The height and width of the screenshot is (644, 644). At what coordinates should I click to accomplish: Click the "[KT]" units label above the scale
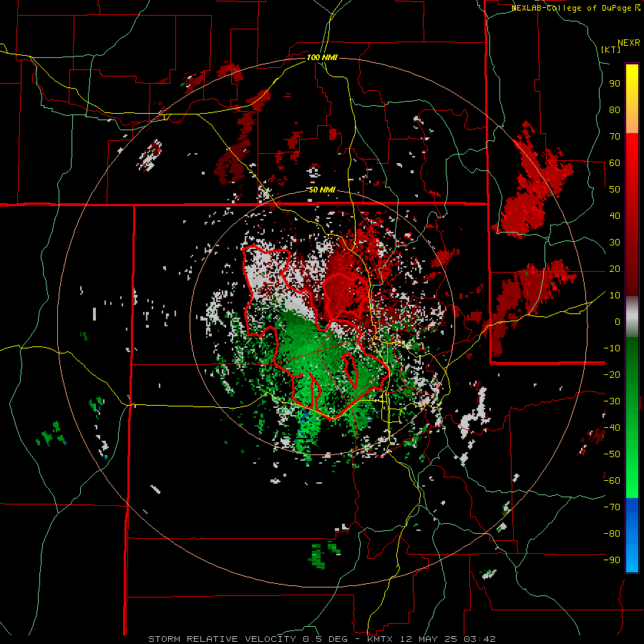tap(610, 49)
